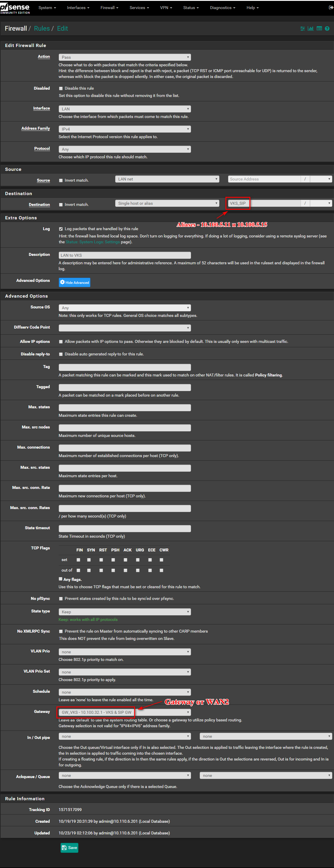The width and height of the screenshot is (334, 868).
Task: Click the State timeout input field
Action: pos(125,529)
